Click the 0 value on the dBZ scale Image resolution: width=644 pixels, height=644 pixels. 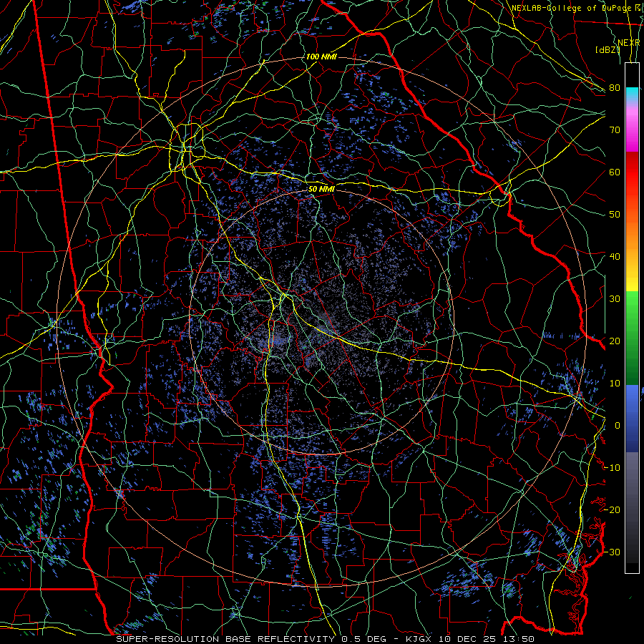(x=618, y=426)
